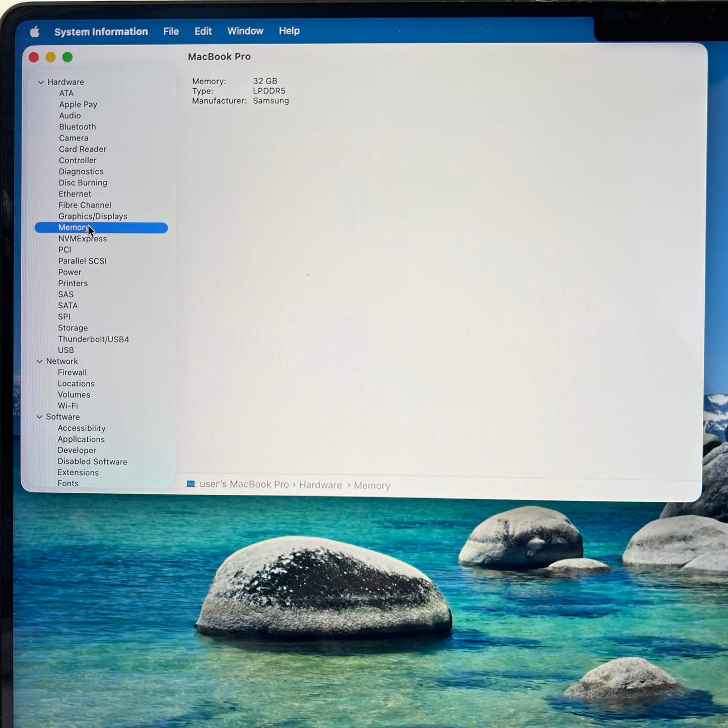Select PCI in the sidebar

coord(64,250)
